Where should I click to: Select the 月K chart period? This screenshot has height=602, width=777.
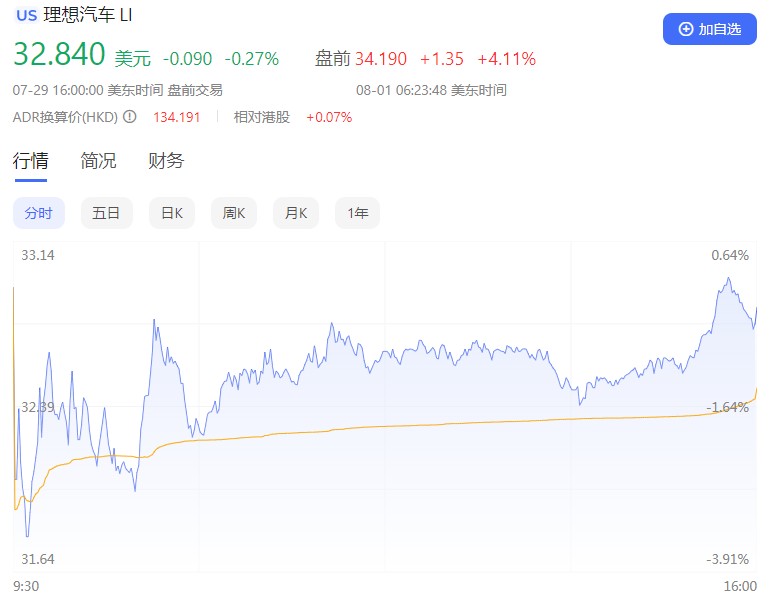click(296, 213)
